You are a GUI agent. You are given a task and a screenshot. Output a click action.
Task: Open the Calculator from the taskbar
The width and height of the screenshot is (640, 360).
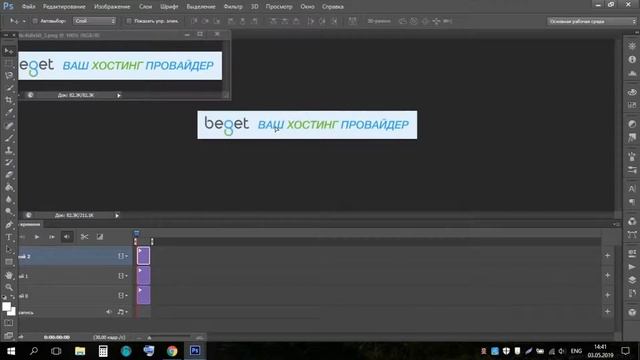(x=103, y=351)
